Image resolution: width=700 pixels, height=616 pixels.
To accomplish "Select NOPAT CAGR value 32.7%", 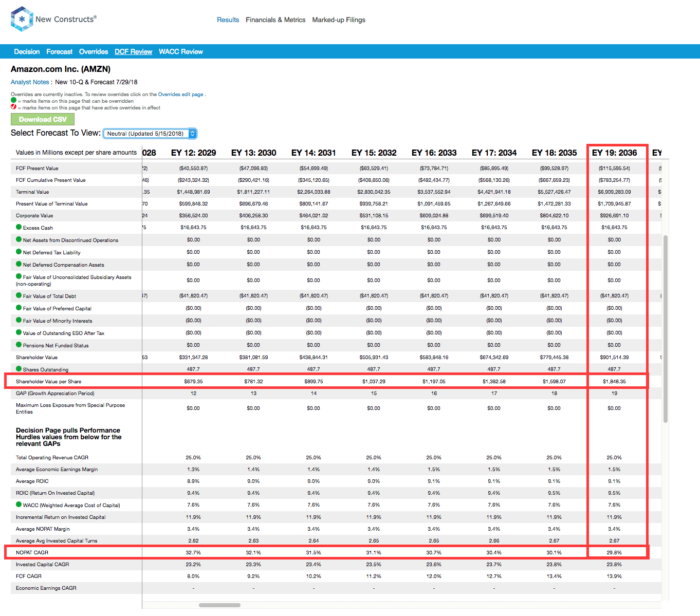I will pyautogui.click(x=193, y=552).
